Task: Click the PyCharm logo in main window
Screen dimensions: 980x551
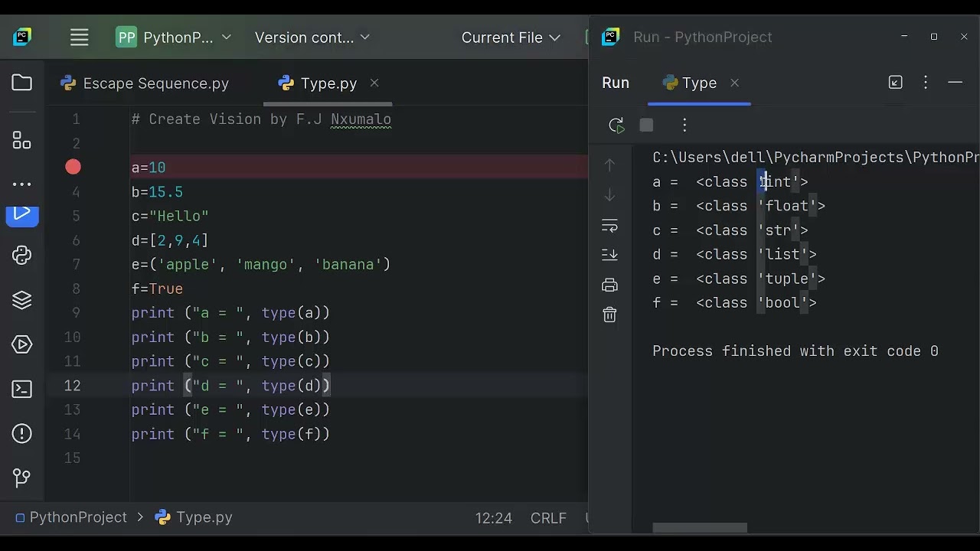Action: (22, 37)
